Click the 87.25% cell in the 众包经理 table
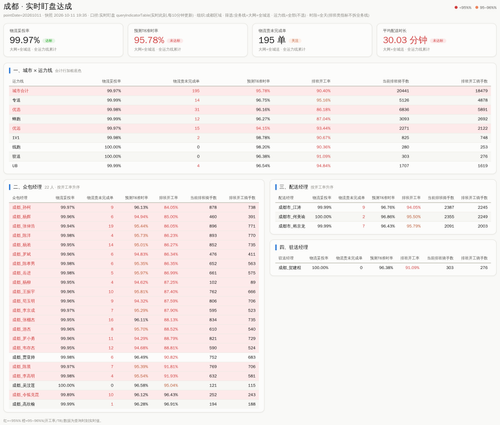The height and width of the screenshot is (425, 500). [x=171, y=282]
